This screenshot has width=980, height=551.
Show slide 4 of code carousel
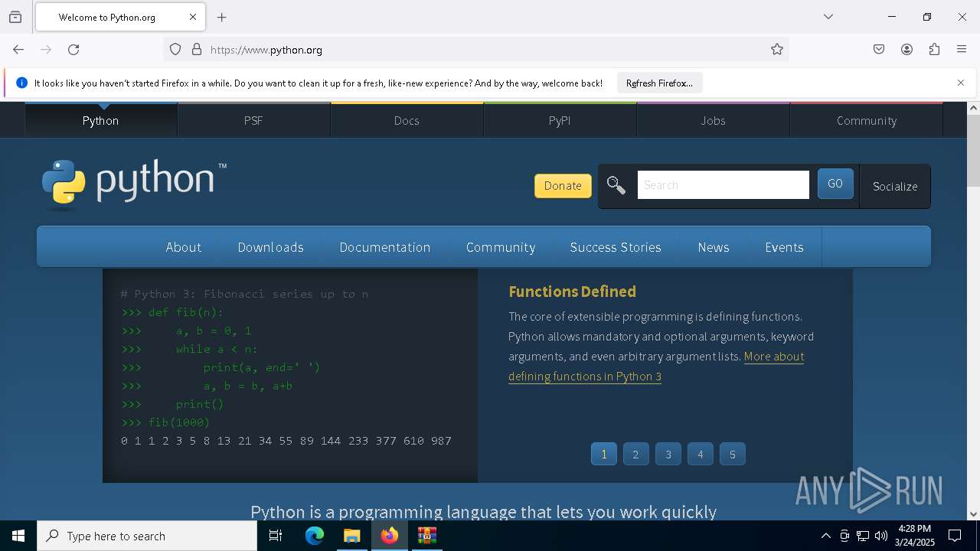click(700, 455)
